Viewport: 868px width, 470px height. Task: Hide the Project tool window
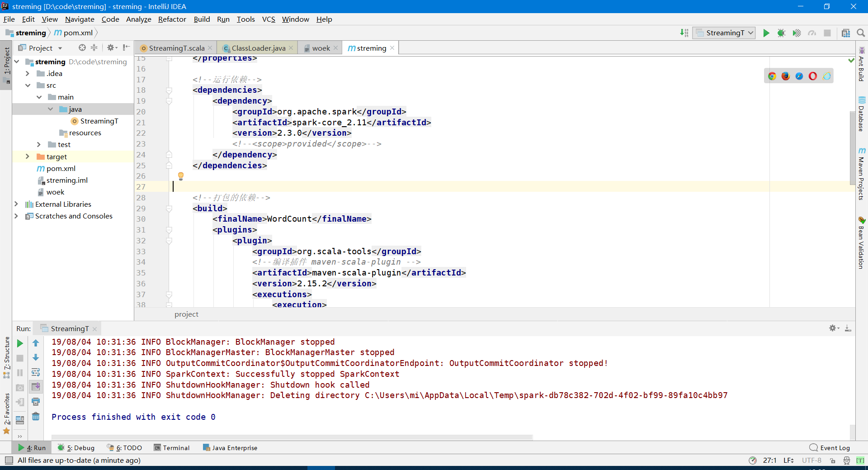point(126,47)
